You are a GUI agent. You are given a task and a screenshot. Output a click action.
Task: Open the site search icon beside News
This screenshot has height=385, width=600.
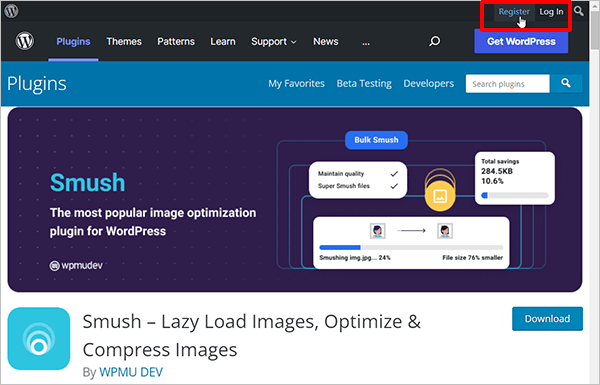[434, 41]
